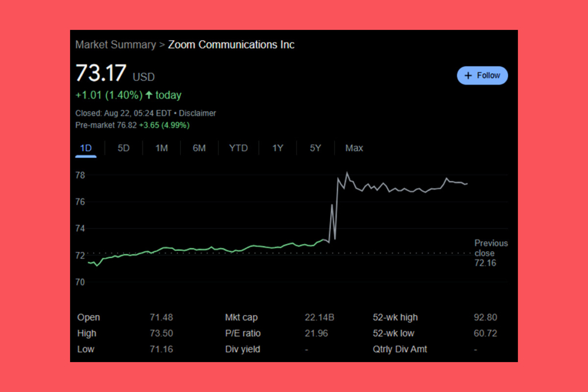Open the Market Summary breadcrumb link
This screenshot has width=588, height=392.
(115, 44)
